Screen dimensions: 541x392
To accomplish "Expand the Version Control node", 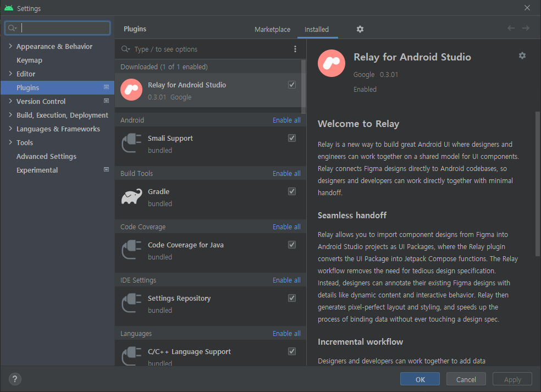I will point(10,101).
